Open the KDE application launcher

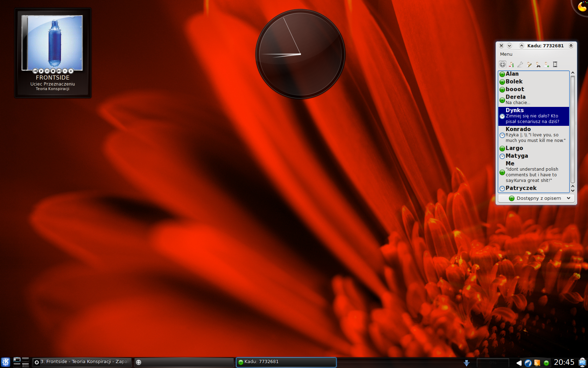6,362
